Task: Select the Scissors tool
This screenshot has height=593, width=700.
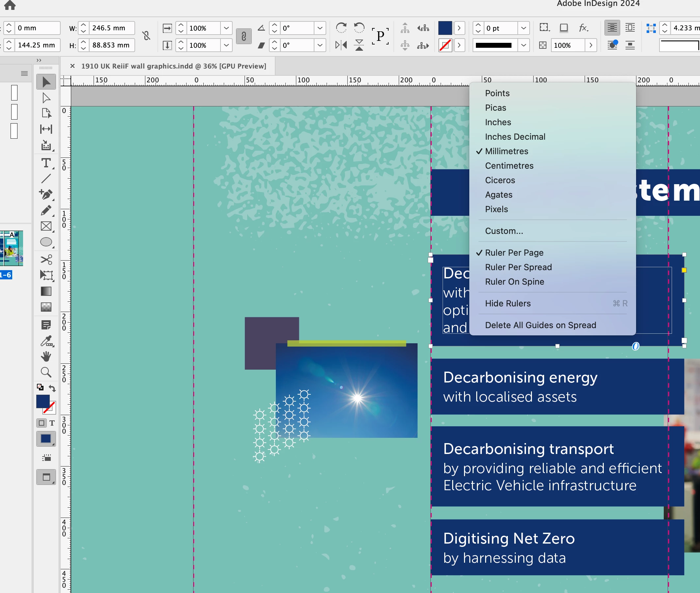Action: [46, 260]
